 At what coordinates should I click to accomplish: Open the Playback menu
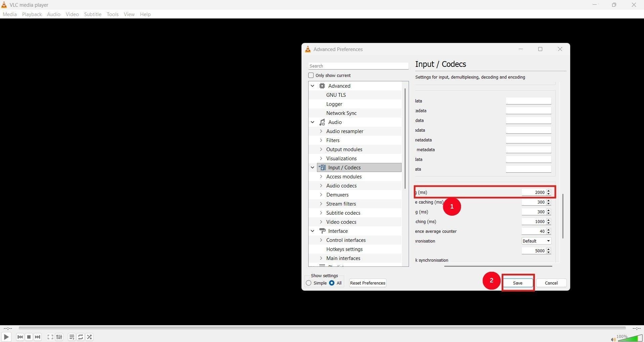coord(32,14)
